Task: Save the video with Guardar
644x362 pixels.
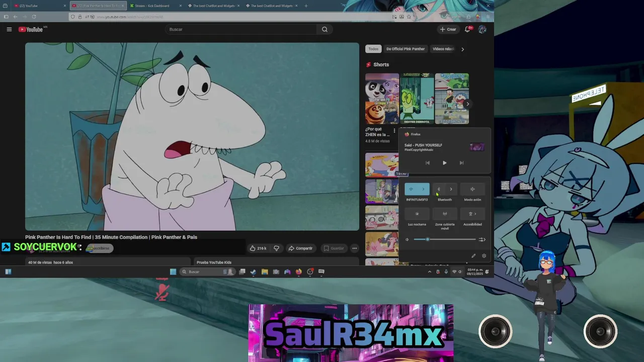Action: pos(334,248)
